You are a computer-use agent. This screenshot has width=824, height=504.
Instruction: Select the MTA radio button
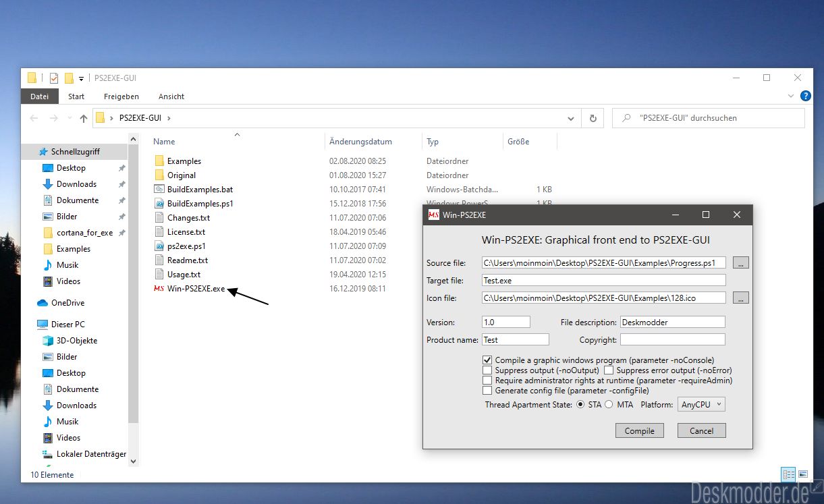coord(609,405)
